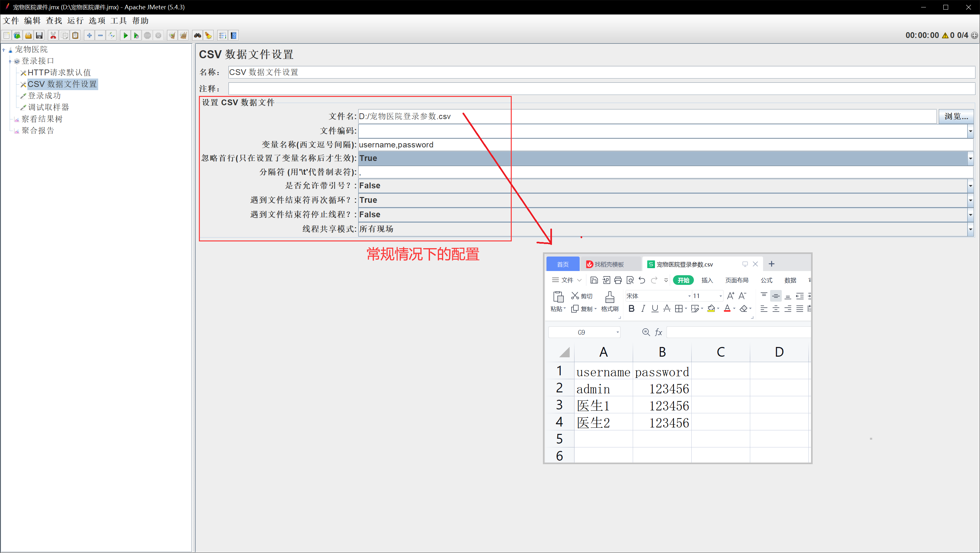
Task: Click the Function Helper list icon
Action: click(x=223, y=35)
